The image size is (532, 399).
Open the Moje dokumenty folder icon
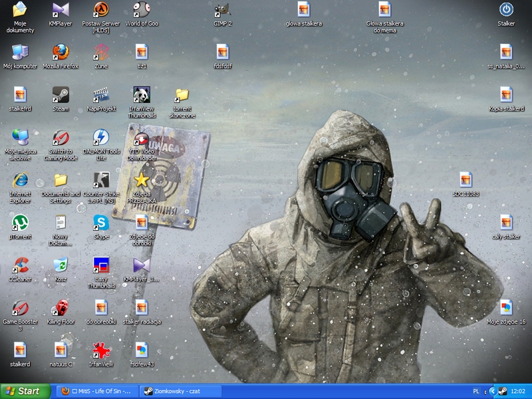point(20,9)
